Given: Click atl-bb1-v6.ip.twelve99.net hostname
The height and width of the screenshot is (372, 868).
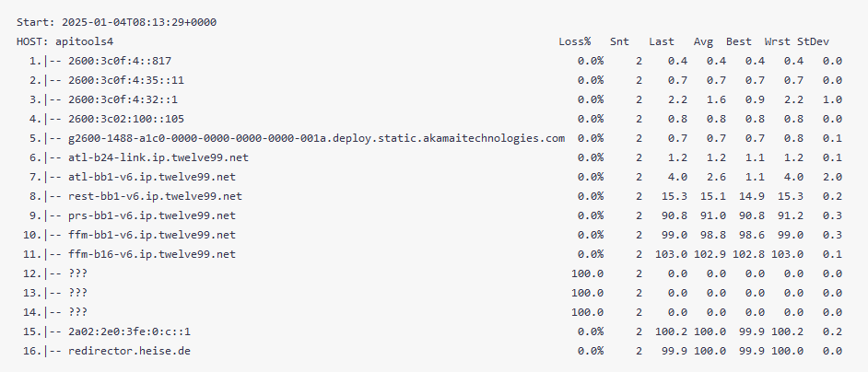Looking at the screenshot, I should pos(152,177).
